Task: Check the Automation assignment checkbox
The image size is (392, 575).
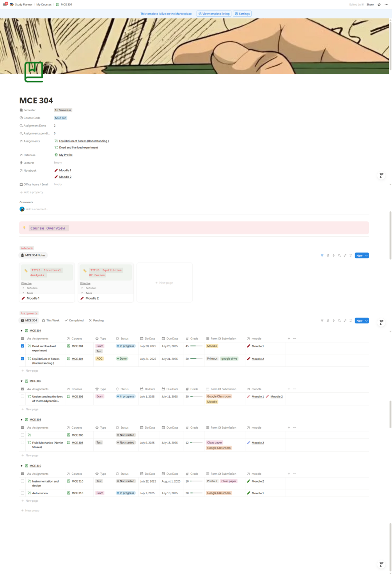Action: (x=22, y=493)
